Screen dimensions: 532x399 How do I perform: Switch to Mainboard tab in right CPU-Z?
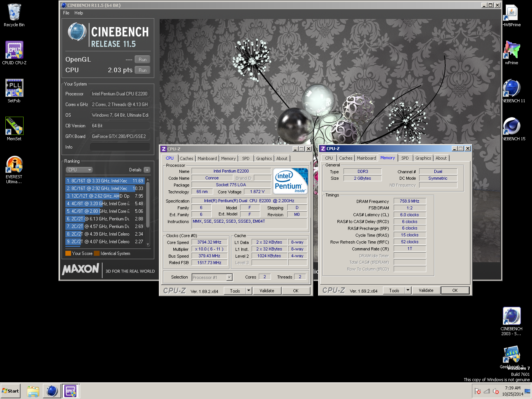pyautogui.click(x=366, y=158)
